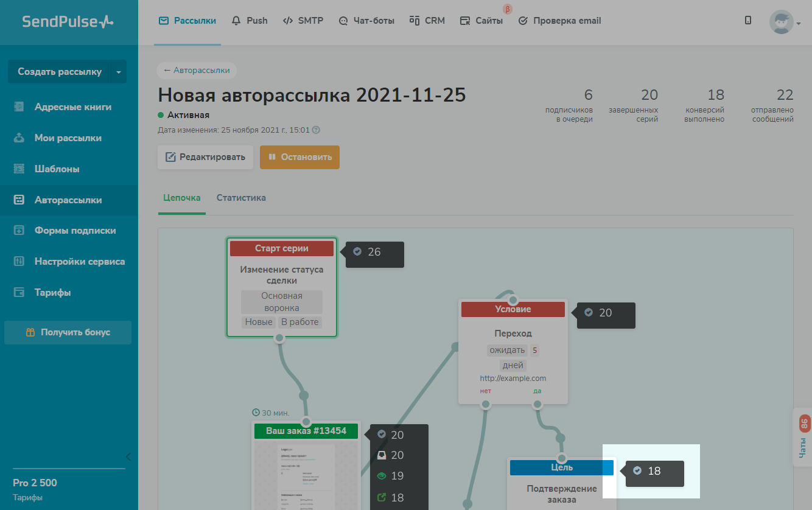
Task: Switch to the Цепочка tab
Action: click(x=182, y=198)
